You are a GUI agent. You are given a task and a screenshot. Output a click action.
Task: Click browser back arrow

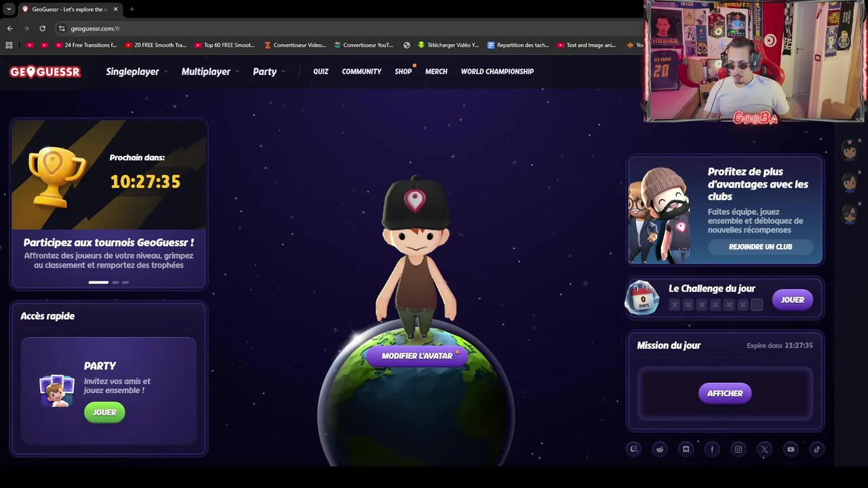(9, 28)
